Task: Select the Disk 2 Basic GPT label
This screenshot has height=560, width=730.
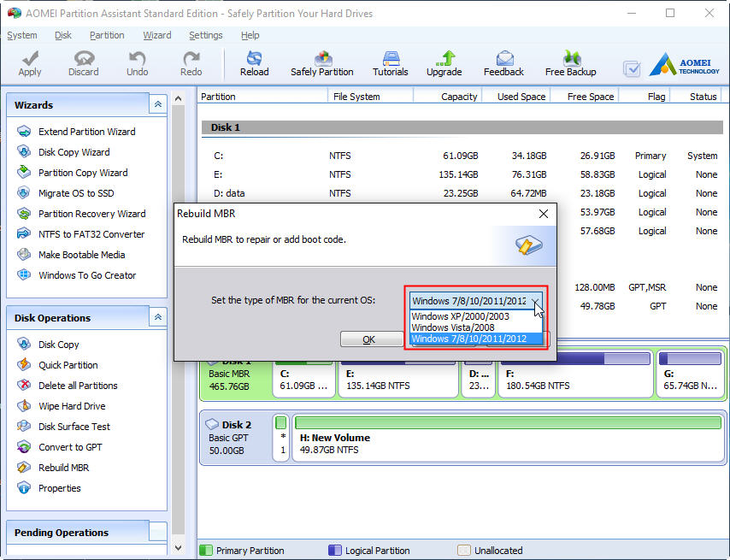Action: pyautogui.click(x=235, y=438)
